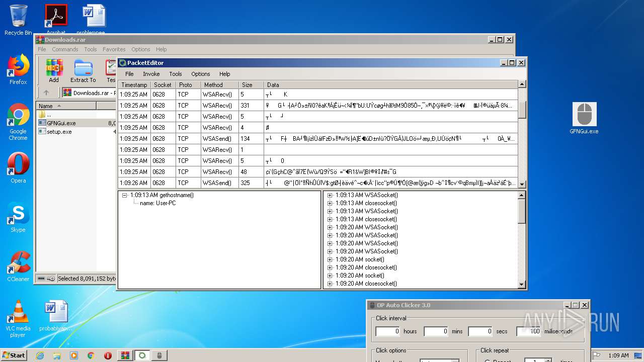Go up one folder in WinRAR
This screenshot has width=644, height=362.
[46, 93]
